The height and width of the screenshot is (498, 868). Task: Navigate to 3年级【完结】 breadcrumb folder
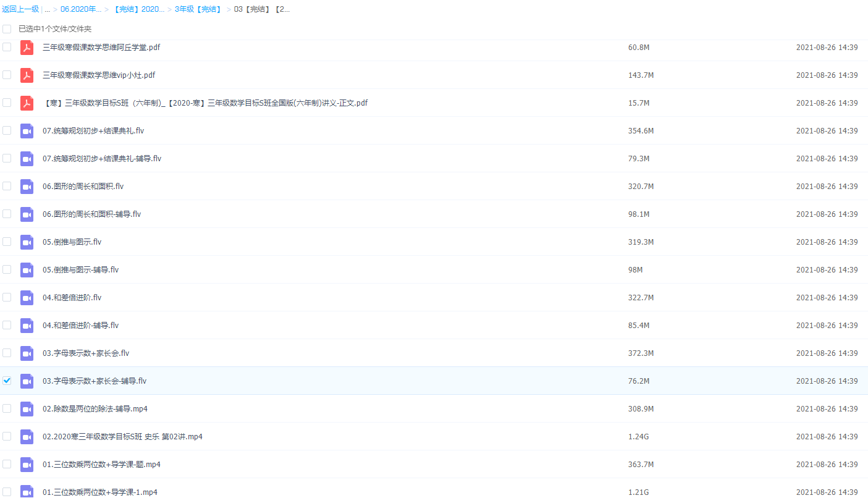(198, 9)
